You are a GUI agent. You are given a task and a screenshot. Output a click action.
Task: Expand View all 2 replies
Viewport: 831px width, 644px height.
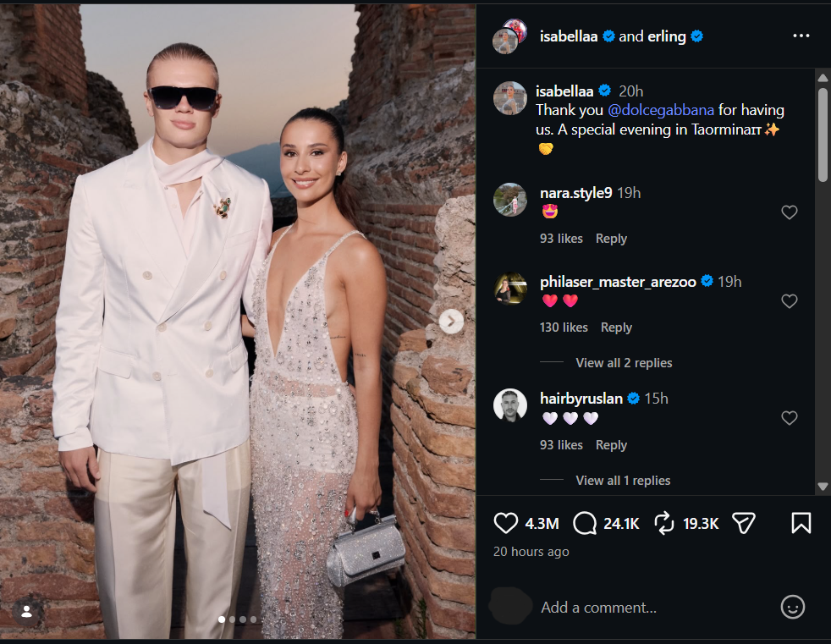[x=624, y=362]
